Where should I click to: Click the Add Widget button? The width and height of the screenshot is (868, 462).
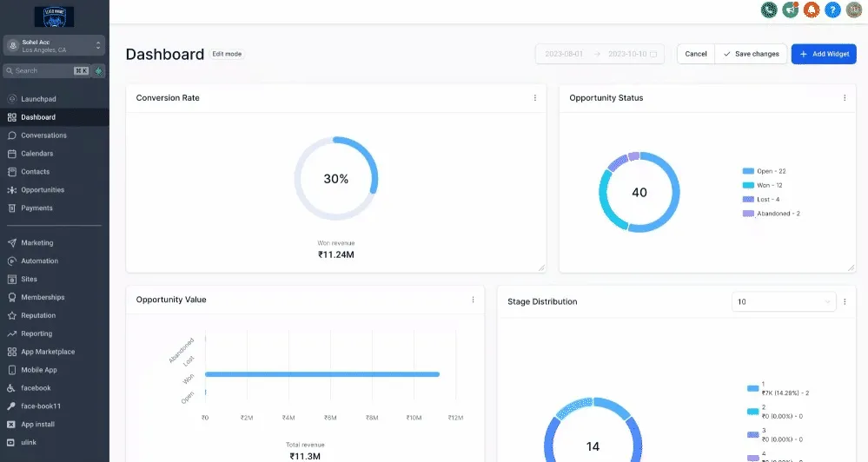coord(824,54)
